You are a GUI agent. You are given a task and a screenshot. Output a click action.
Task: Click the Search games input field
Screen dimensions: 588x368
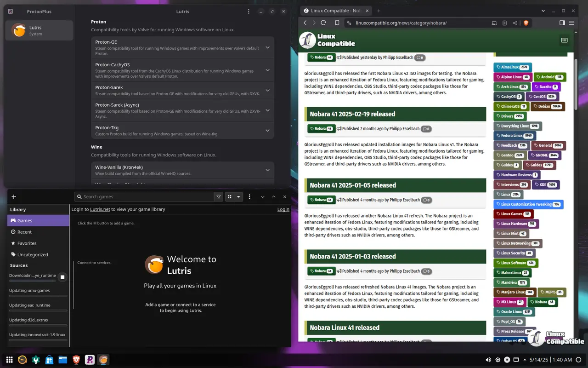click(x=147, y=197)
